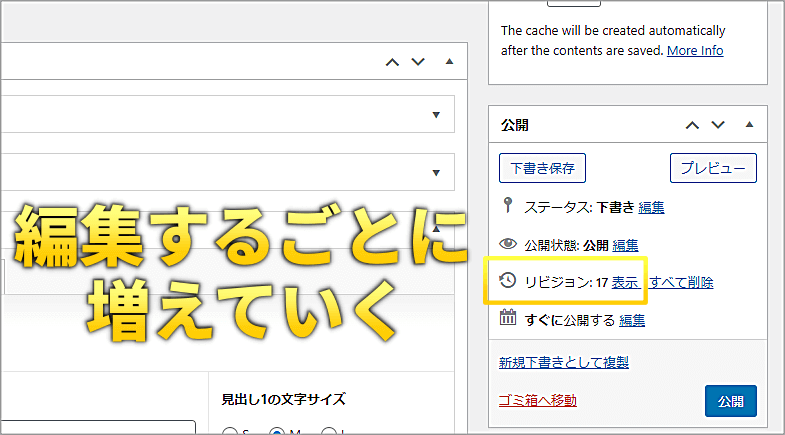Click the 公開 panel heading
This screenshot has width=785, height=435.
pos(515,125)
